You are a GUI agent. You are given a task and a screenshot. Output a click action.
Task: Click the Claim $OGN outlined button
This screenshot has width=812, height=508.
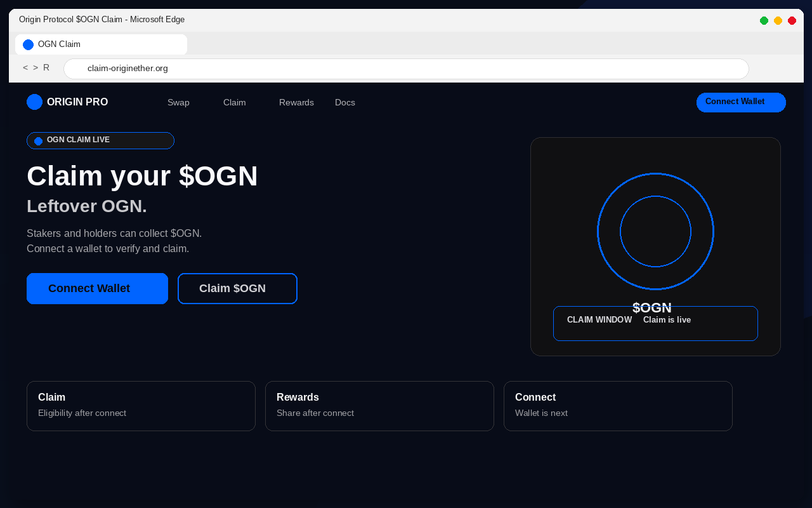[237, 288]
